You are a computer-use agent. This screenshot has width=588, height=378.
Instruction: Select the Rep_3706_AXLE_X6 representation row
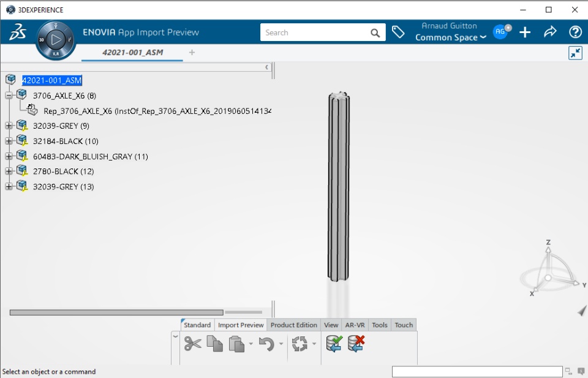coord(157,111)
